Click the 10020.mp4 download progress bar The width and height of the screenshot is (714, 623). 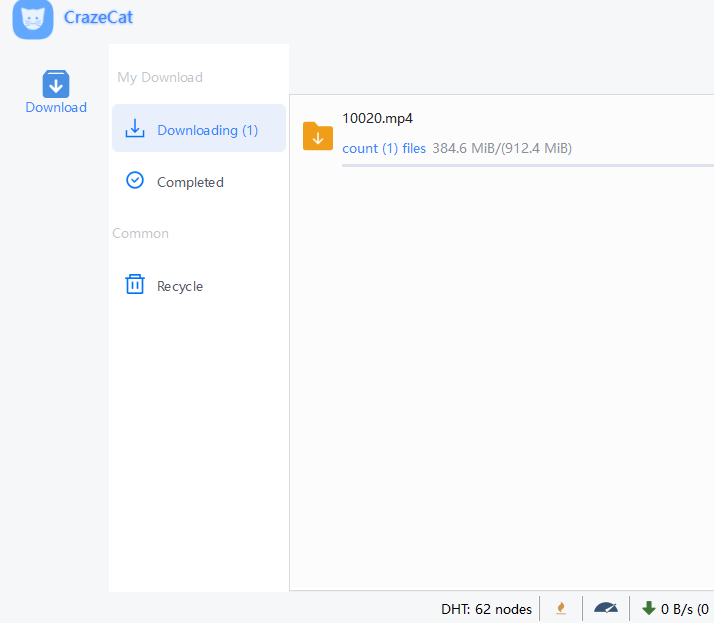point(527,165)
